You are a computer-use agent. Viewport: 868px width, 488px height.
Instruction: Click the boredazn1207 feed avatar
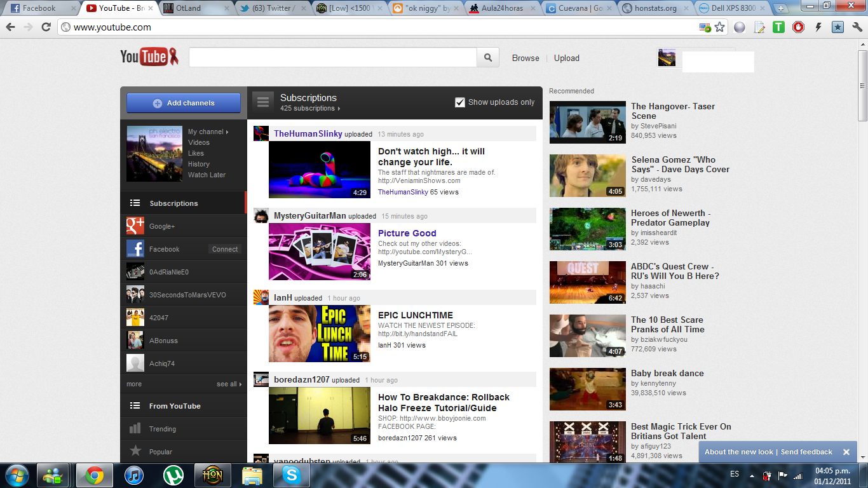coord(261,379)
